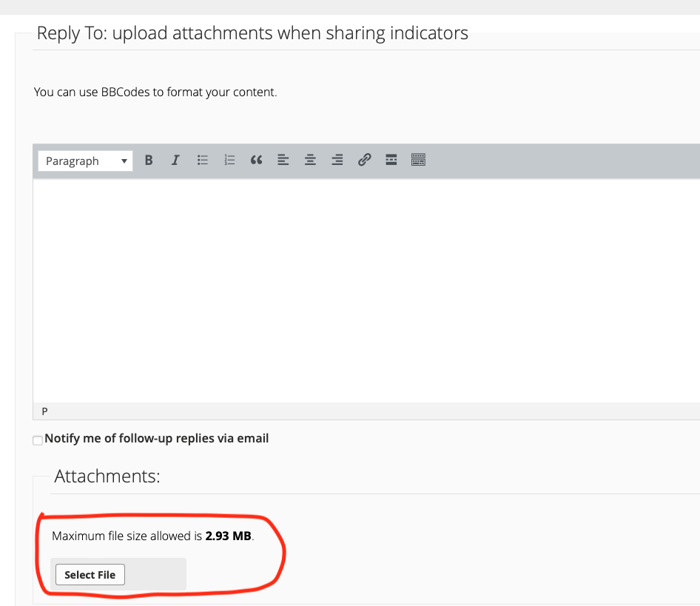The height and width of the screenshot is (606, 700).
Task: Click the Attachments section heading
Action: [x=107, y=476]
